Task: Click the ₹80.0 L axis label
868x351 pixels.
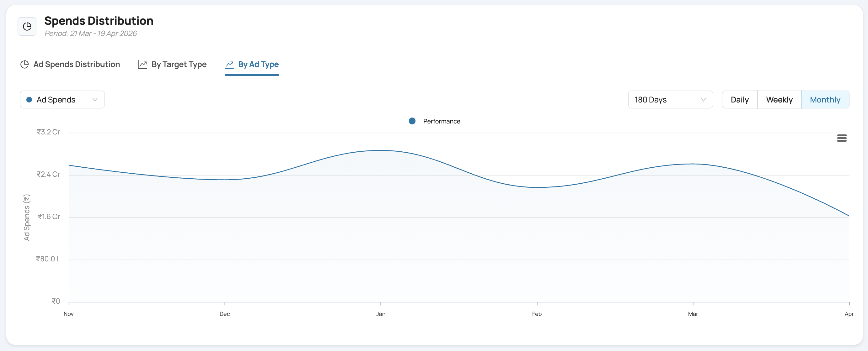Action: coord(48,259)
